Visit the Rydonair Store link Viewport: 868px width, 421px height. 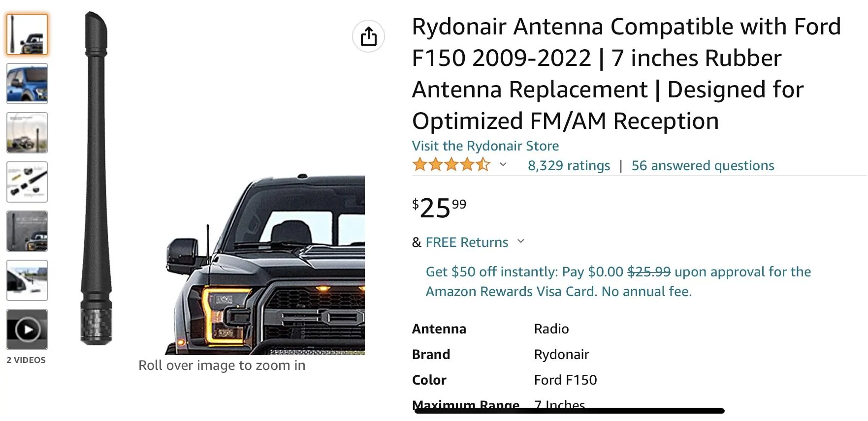click(485, 146)
